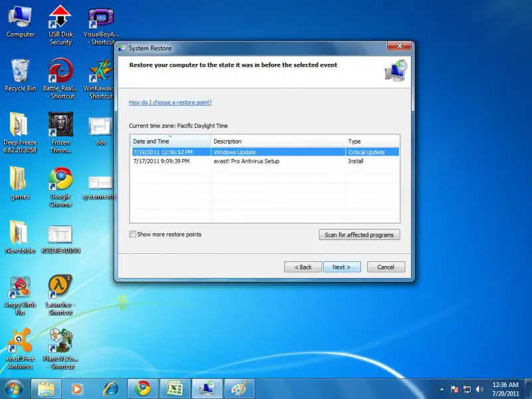532x399 pixels.
Task: Click the System Restore taskbar button
Action: (x=207, y=389)
